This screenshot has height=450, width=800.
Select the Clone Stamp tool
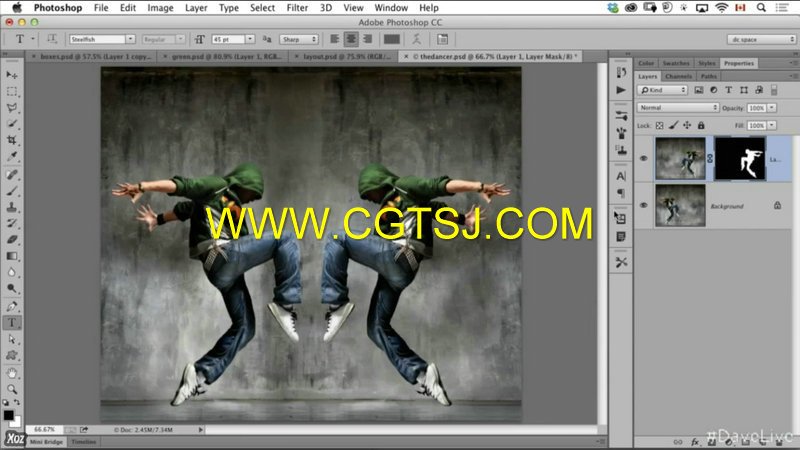(12, 207)
